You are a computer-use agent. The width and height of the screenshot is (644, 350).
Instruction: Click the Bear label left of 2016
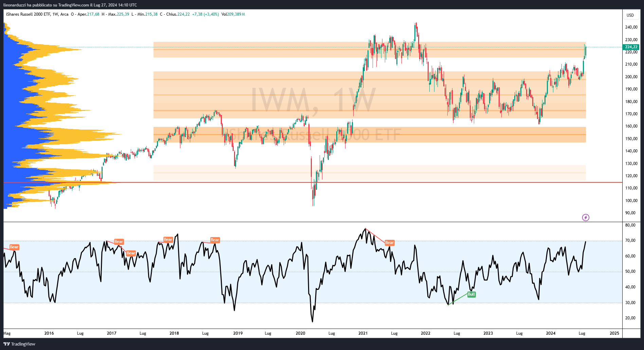(x=14, y=247)
